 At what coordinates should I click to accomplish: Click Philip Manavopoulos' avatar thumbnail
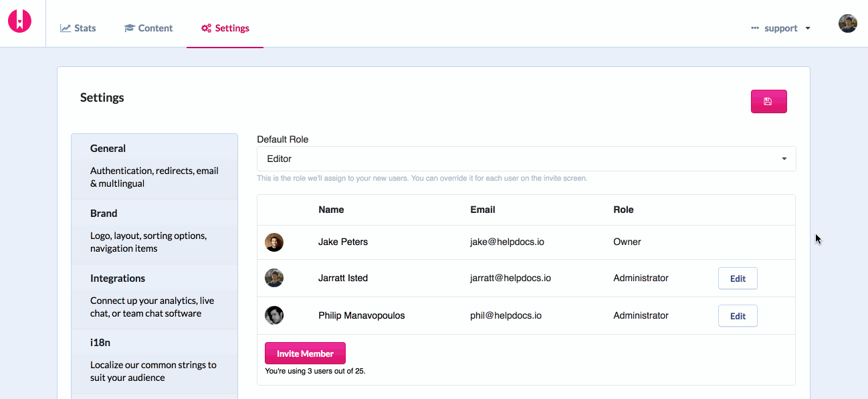pos(274,315)
